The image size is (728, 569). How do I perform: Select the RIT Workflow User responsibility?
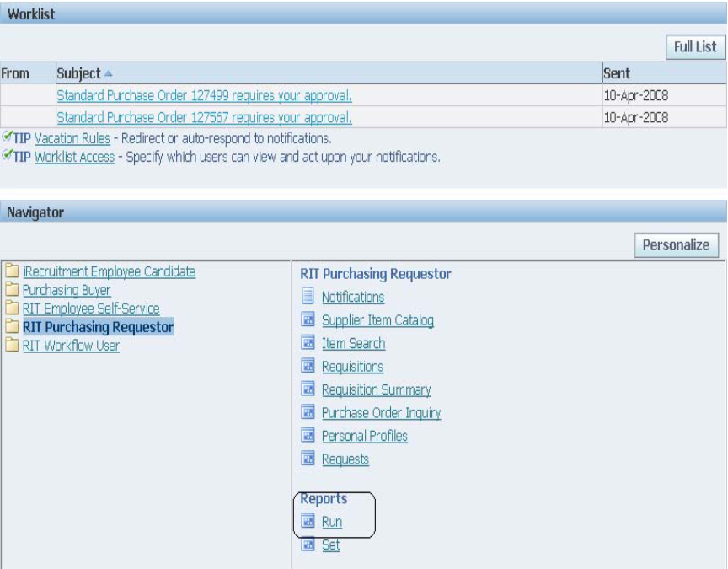71,346
